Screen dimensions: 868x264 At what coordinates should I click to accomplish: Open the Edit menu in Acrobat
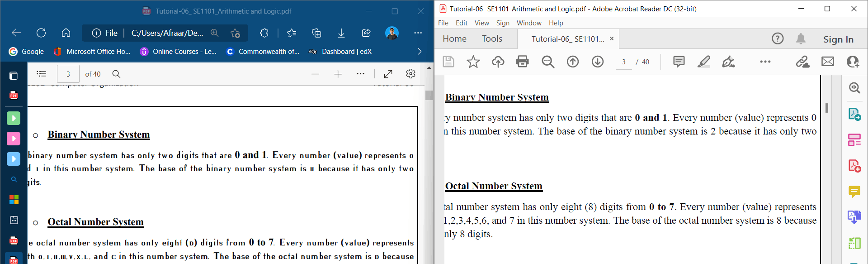point(462,23)
